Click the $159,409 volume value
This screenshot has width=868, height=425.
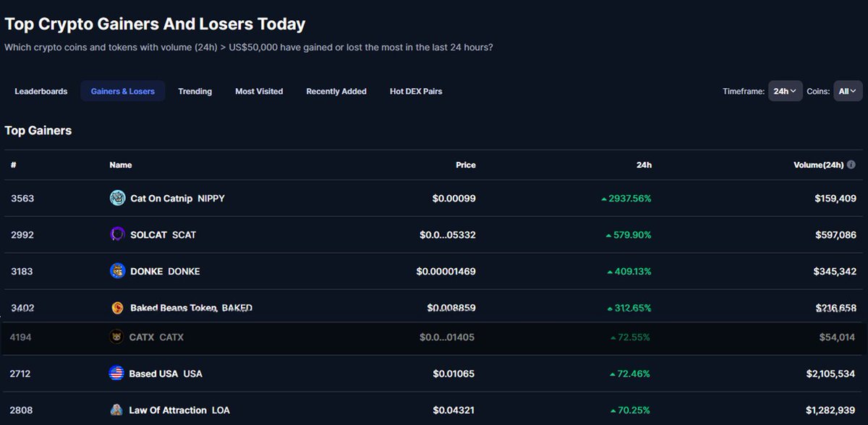coord(835,198)
